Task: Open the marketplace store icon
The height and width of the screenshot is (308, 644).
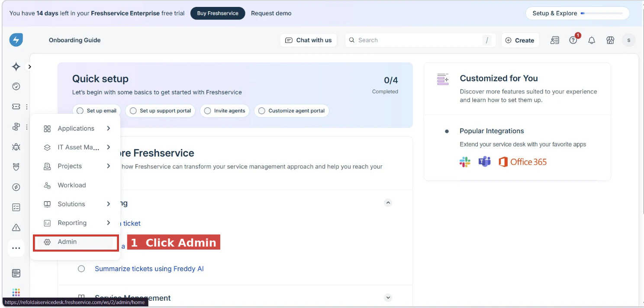Action: tap(610, 40)
